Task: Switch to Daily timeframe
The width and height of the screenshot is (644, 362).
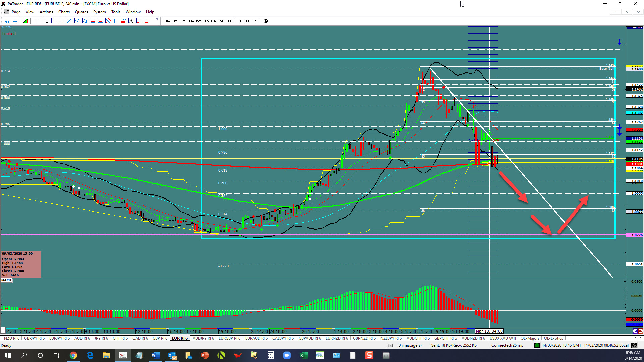Action: click(239, 21)
